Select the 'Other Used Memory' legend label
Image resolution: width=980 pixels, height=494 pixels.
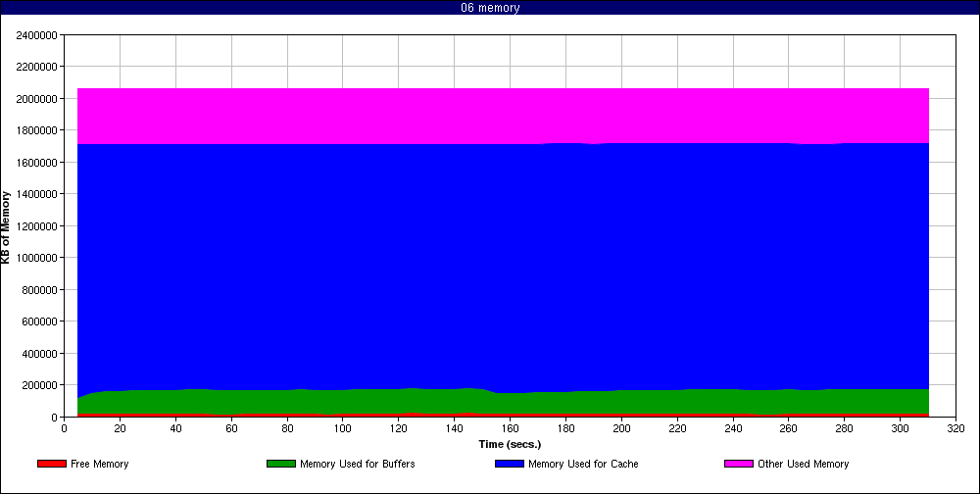tap(804, 464)
